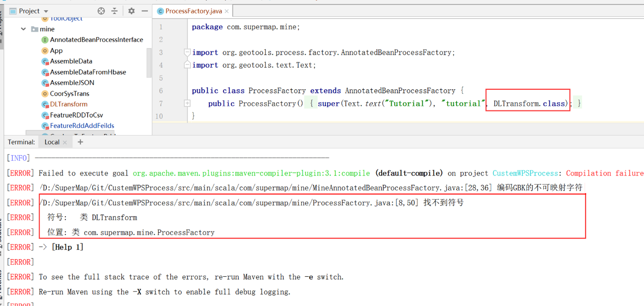Click the DLTransform class icon in tree
Viewport: 644px width, 306px height.
45,104
